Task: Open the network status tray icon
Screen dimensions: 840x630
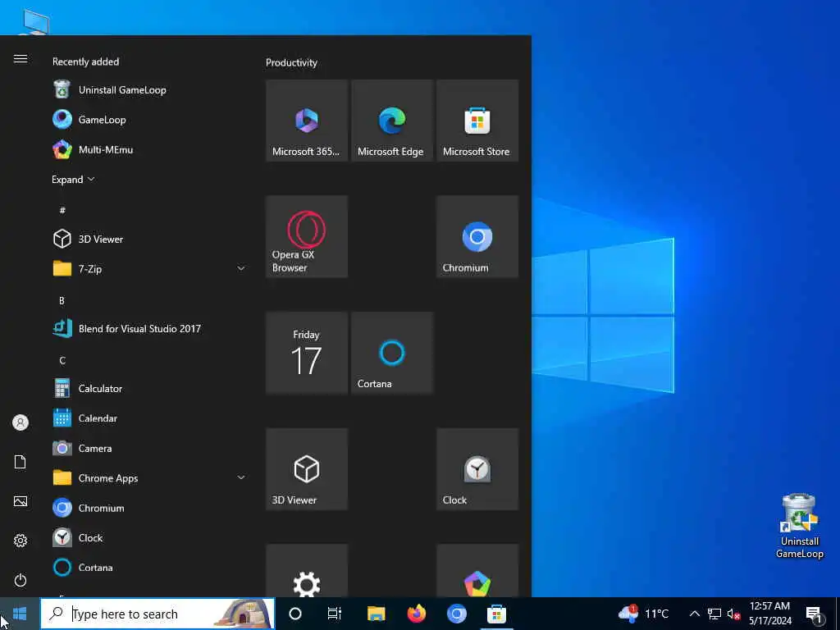Action: (714, 614)
